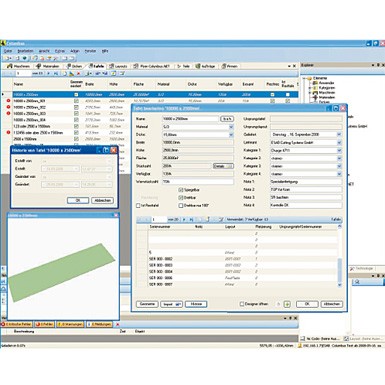
Task: Switch to the Maschinen tab
Action: point(19,66)
